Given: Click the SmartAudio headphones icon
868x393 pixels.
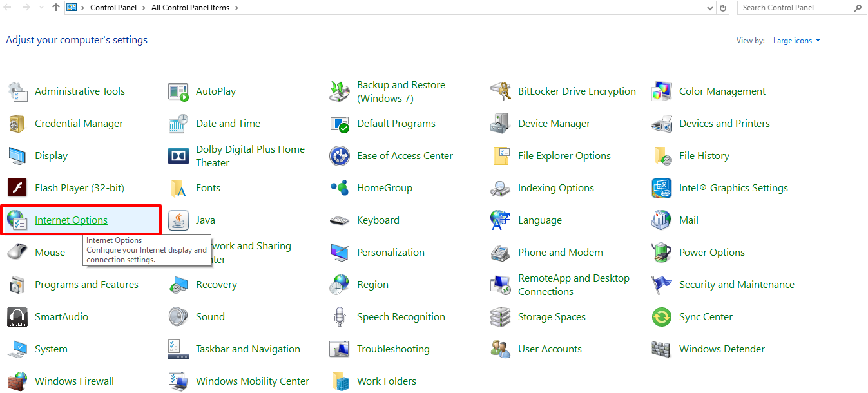Looking at the screenshot, I should tap(17, 317).
